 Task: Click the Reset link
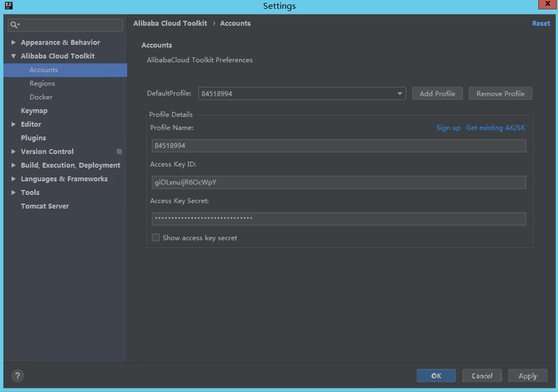click(541, 23)
